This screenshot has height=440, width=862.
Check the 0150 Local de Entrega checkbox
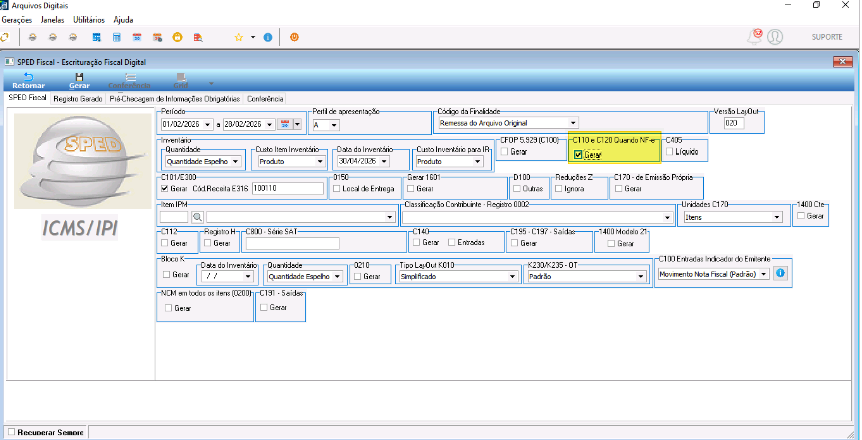(336, 189)
